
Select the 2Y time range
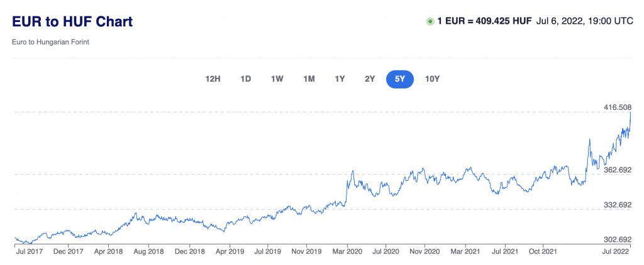coord(370,78)
